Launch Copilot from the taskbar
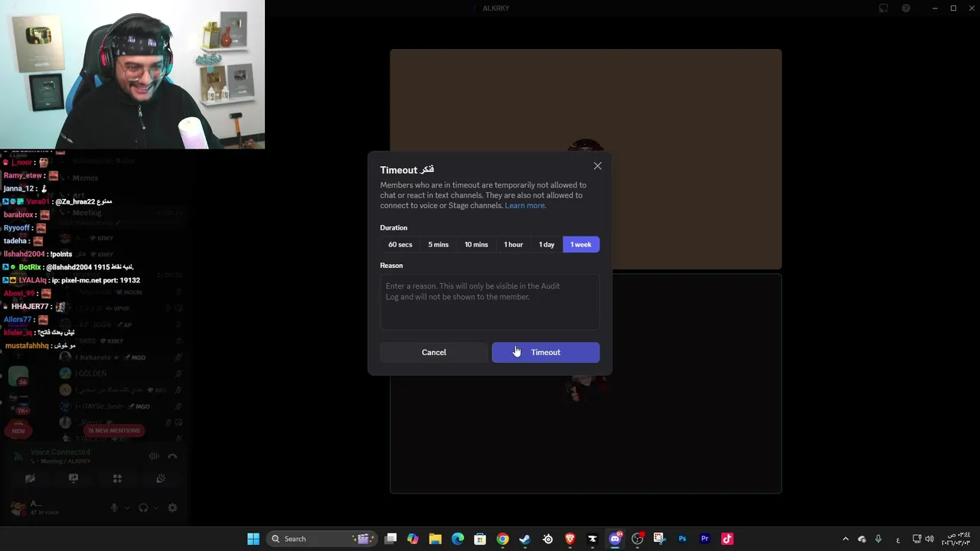This screenshot has height=551, width=980. (413, 539)
